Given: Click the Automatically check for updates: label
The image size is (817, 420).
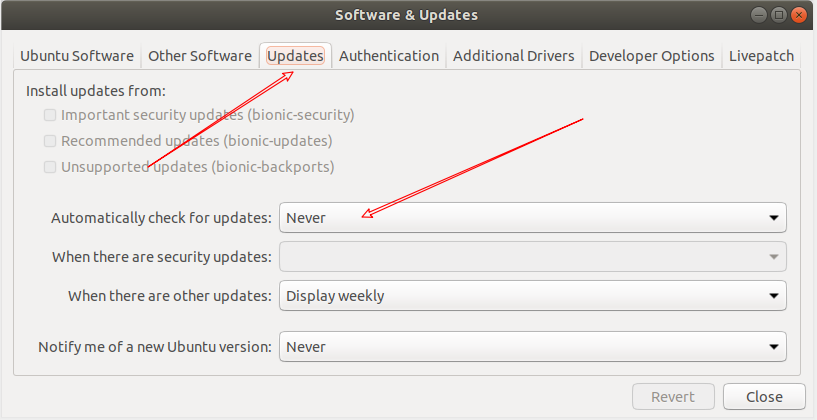Looking at the screenshot, I should (x=162, y=218).
